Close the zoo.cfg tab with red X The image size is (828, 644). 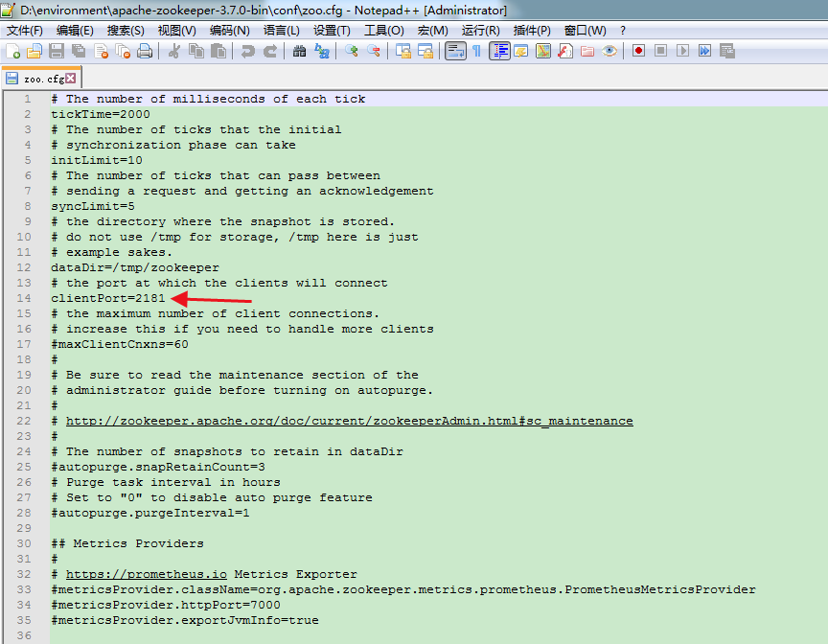pos(71,79)
